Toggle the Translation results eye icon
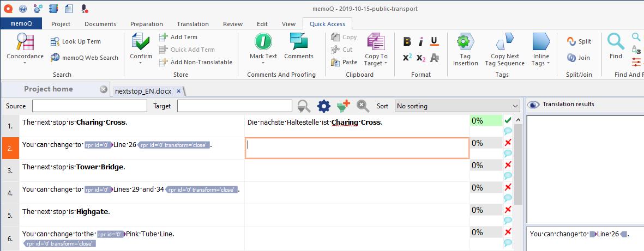 pos(533,104)
